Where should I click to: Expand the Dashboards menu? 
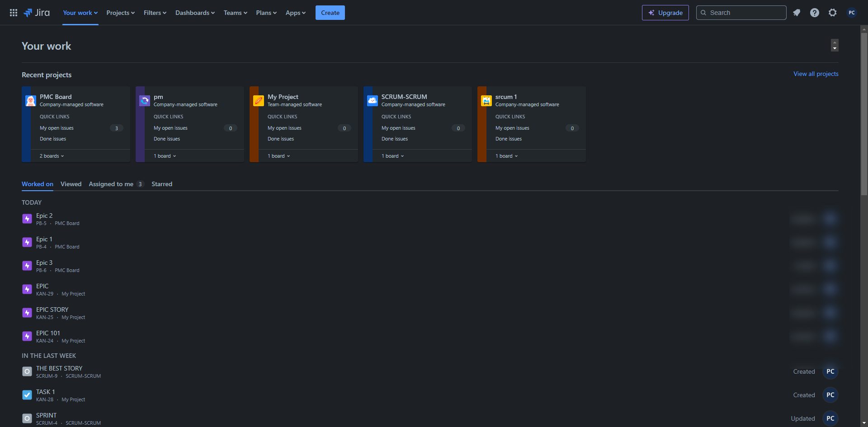coord(195,13)
